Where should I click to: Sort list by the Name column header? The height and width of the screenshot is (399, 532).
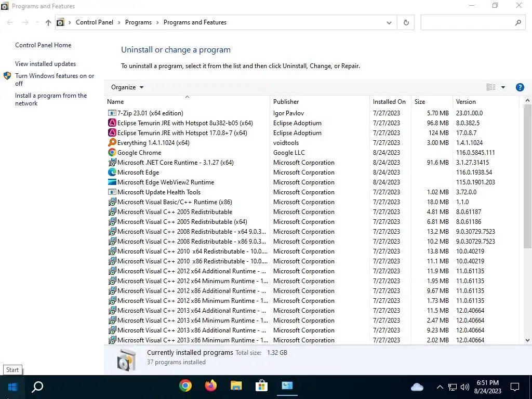pyautogui.click(x=187, y=102)
